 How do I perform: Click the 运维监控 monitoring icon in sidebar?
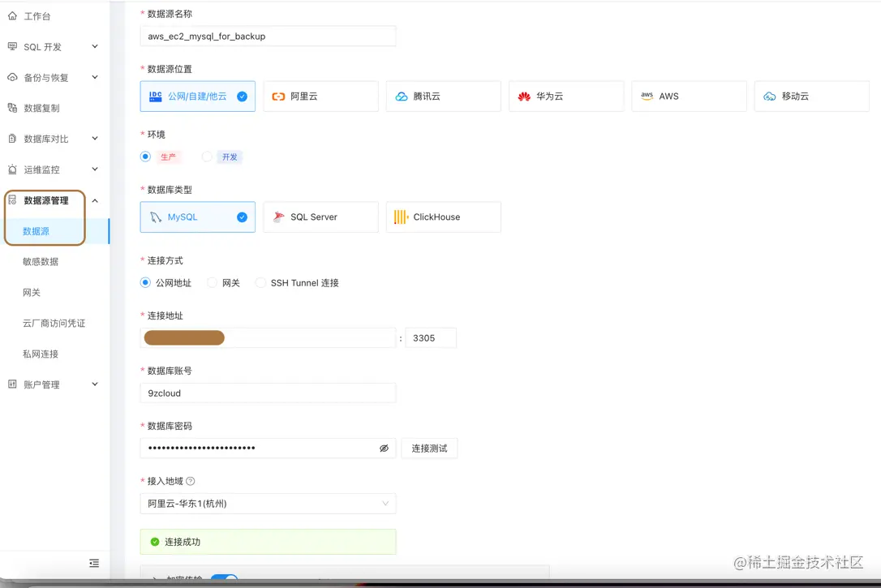tap(15, 170)
